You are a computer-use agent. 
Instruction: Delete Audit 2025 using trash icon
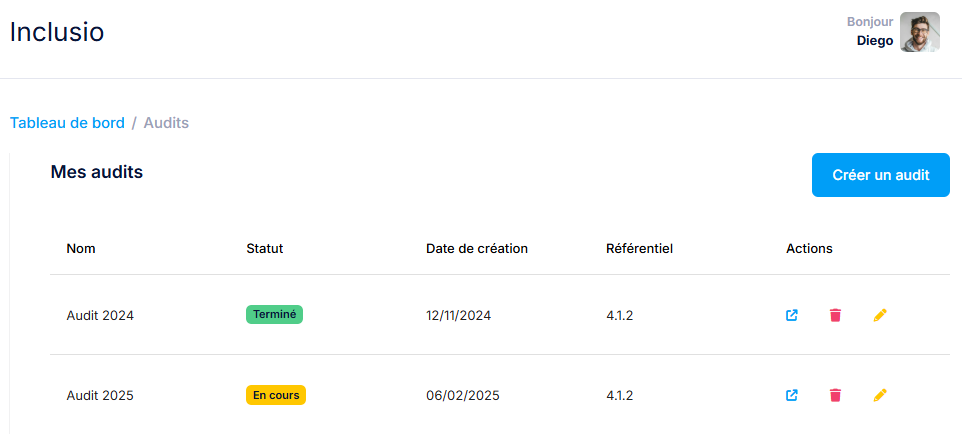pyautogui.click(x=835, y=395)
